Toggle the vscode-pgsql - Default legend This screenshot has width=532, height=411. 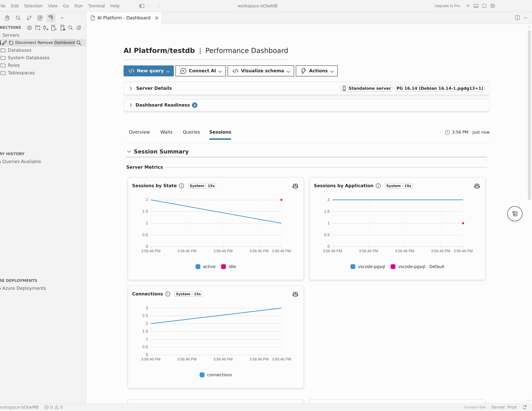tap(418, 266)
